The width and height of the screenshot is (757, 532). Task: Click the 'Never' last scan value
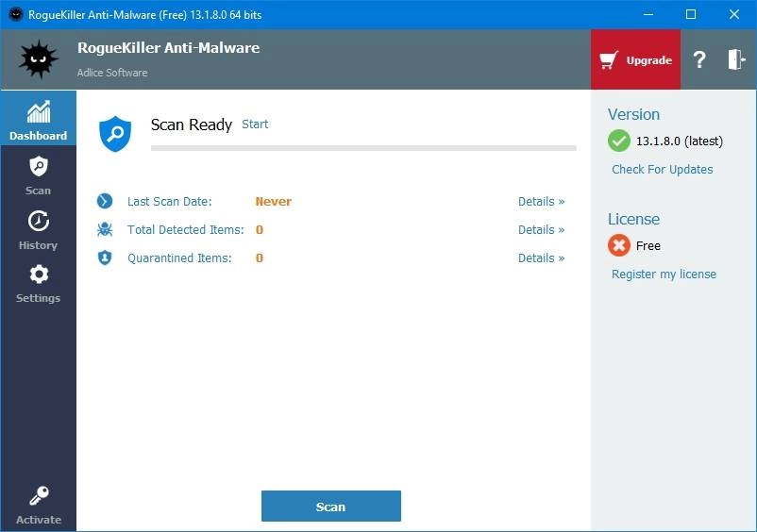(x=273, y=201)
